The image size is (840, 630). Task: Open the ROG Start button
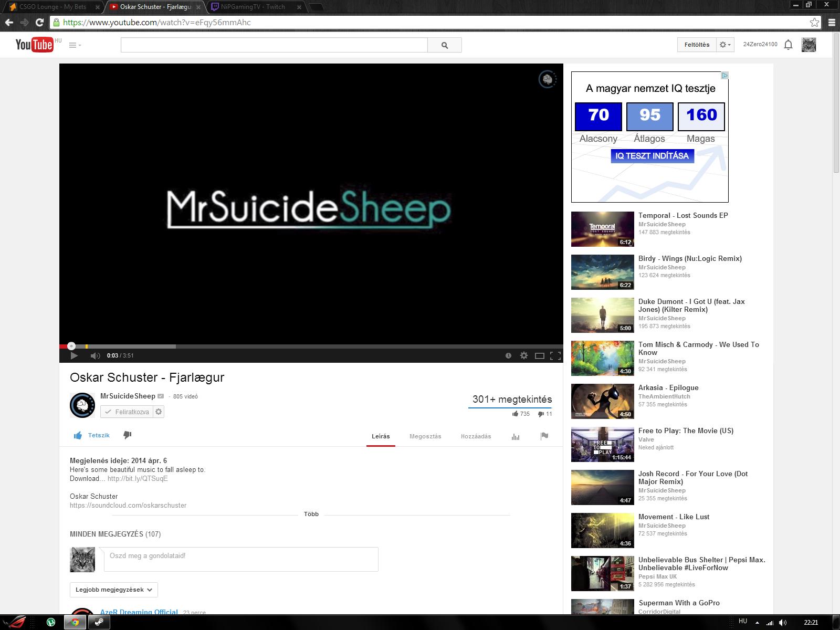[x=14, y=622]
